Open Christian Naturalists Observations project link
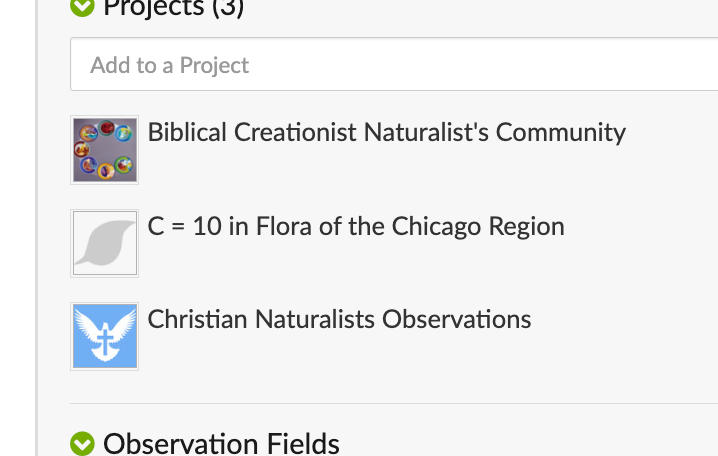718x456 pixels. 339,319
